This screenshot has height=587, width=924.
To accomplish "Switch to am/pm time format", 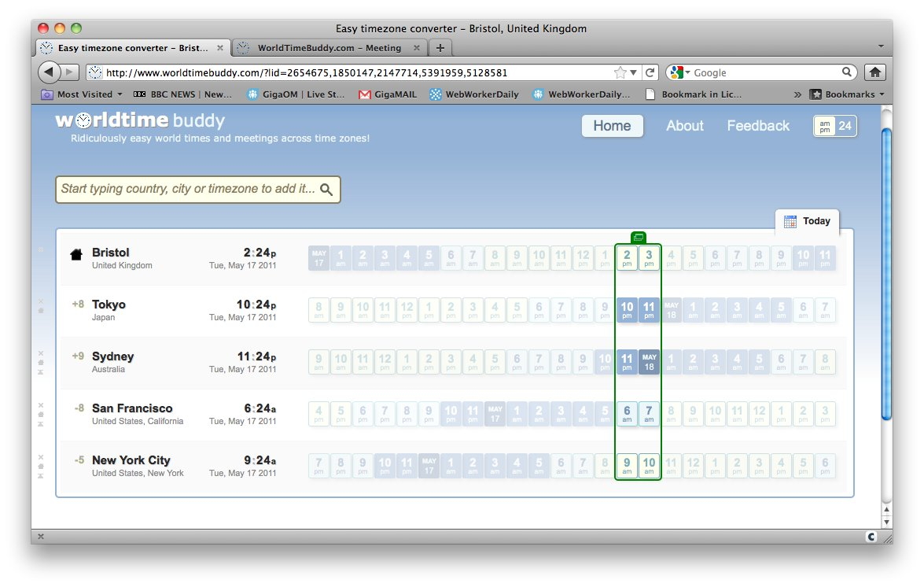I will click(825, 126).
